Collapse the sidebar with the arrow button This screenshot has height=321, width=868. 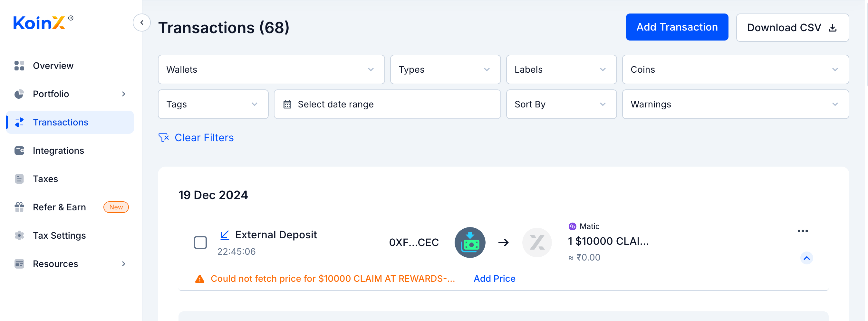[141, 23]
